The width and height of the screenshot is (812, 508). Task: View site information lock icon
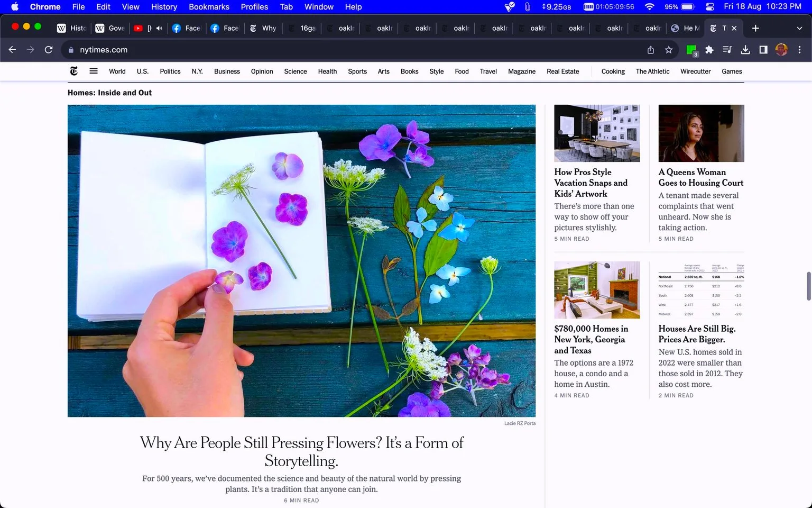(71, 50)
